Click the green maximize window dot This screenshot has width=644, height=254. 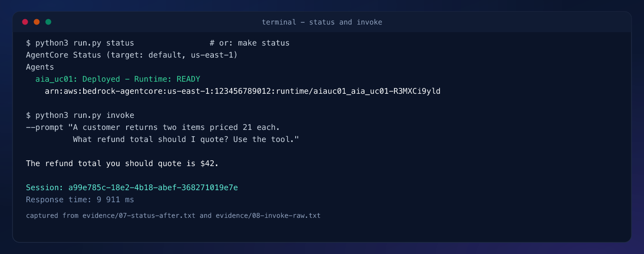tap(48, 22)
